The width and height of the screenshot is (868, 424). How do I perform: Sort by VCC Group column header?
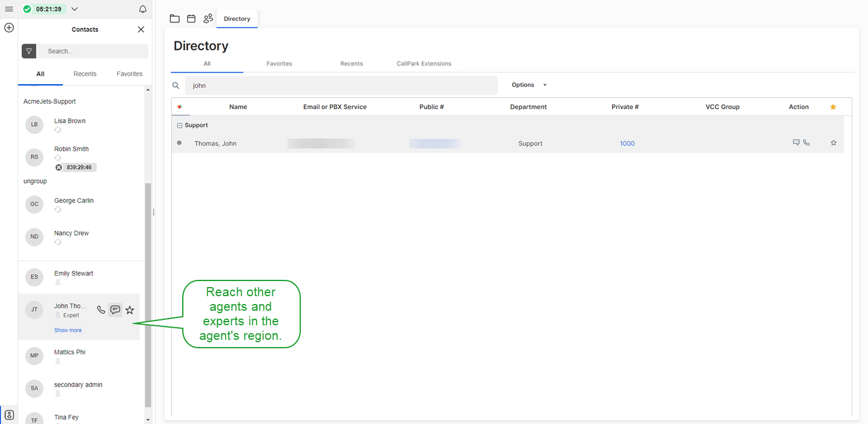[723, 107]
